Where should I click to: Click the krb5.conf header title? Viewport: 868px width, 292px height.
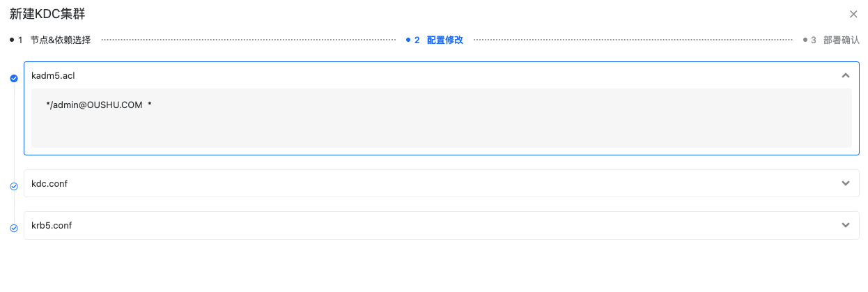[x=52, y=225]
